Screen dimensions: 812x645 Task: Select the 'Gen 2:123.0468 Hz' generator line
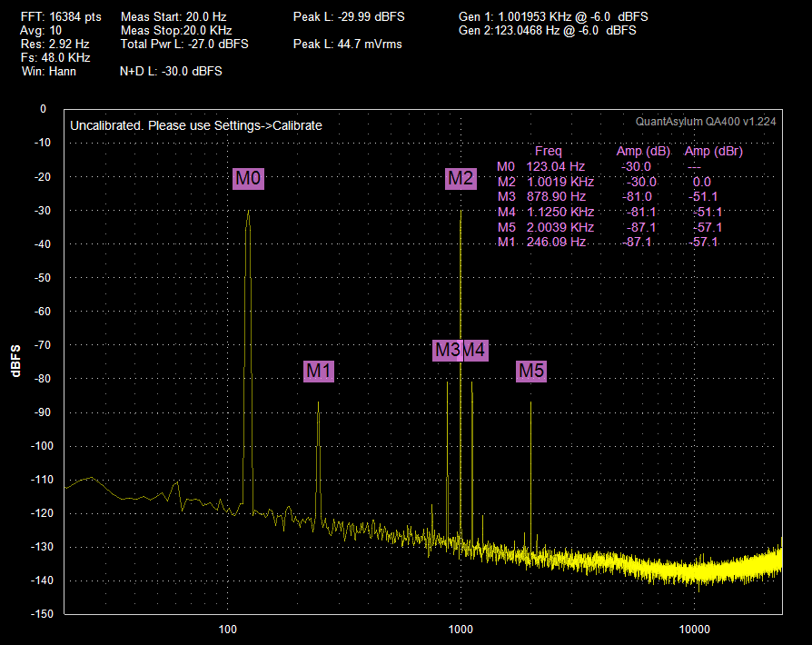tap(548, 31)
